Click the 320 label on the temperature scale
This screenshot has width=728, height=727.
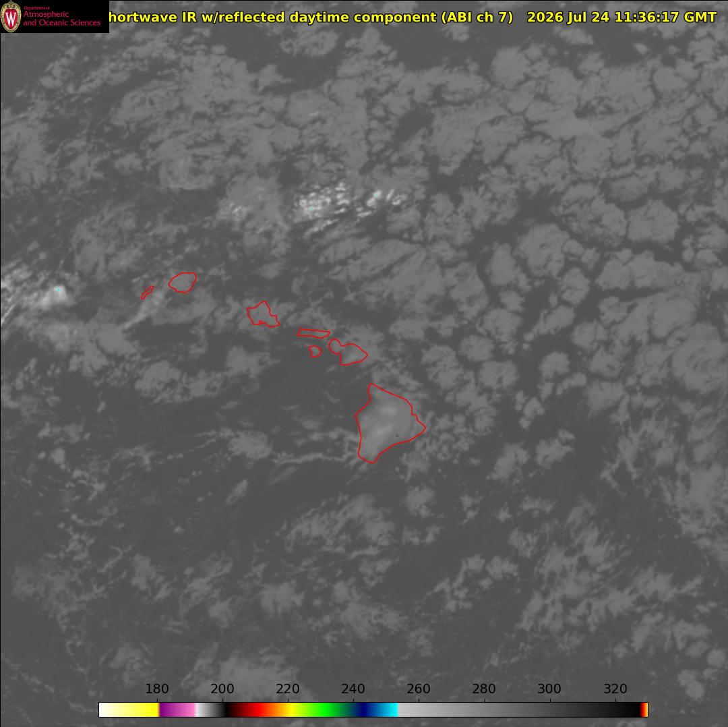(615, 689)
